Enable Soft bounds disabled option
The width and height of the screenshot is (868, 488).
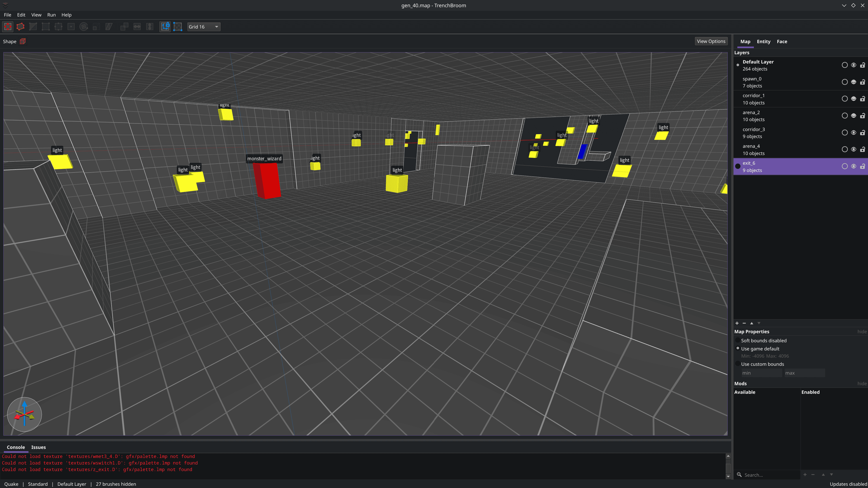click(x=738, y=340)
